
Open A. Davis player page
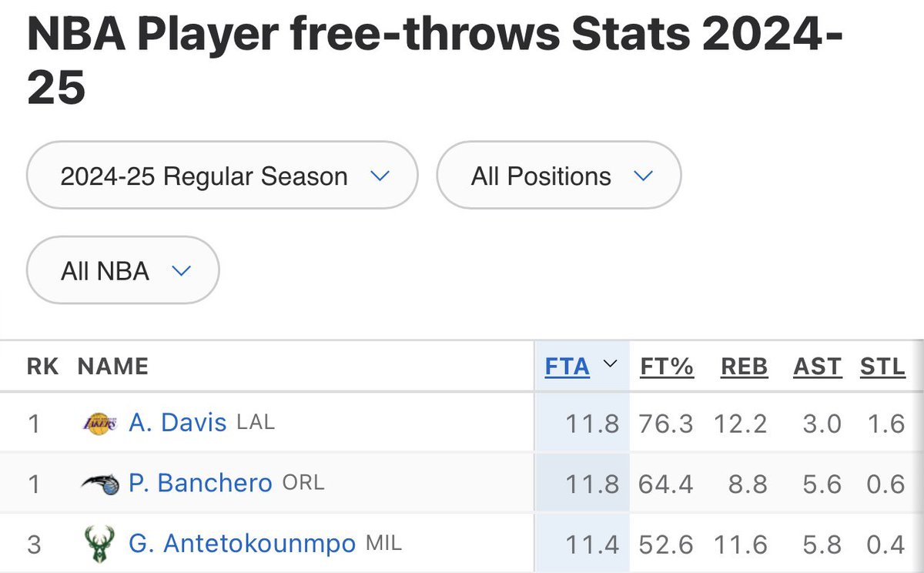pos(178,423)
